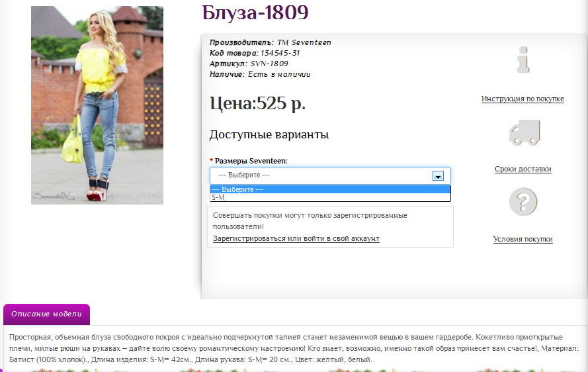Viewport: 588px width, 372px height.
Task: Click the delivery truck icon
Action: pyautogui.click(x=523, y=132)
